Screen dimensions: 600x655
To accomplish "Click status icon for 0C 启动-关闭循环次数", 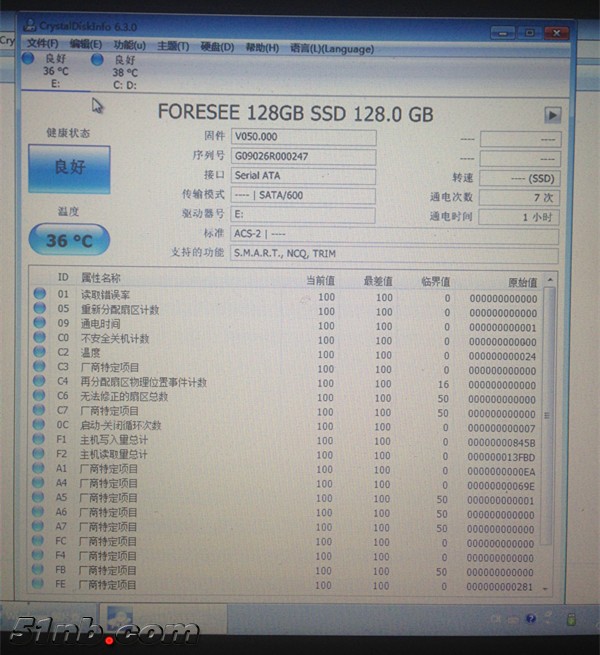I will coord(38,424).
